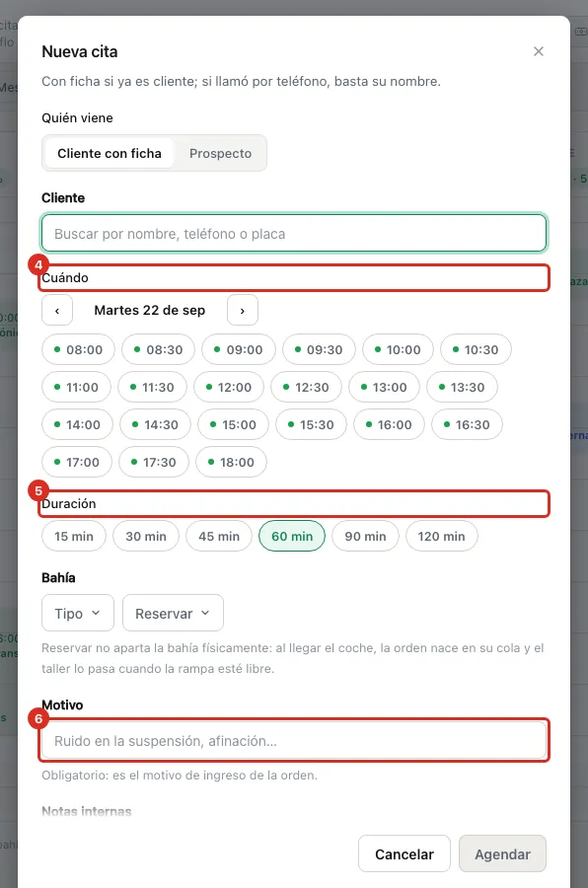Go to previous day arrow
Image resolution: width=588 pixels, height=888 pixels.
pyautogui.click(x=57, y=311)
